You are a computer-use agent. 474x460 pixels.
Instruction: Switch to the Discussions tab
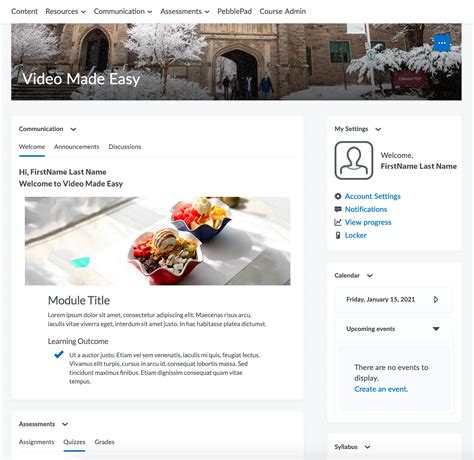[x=125, y=147]
